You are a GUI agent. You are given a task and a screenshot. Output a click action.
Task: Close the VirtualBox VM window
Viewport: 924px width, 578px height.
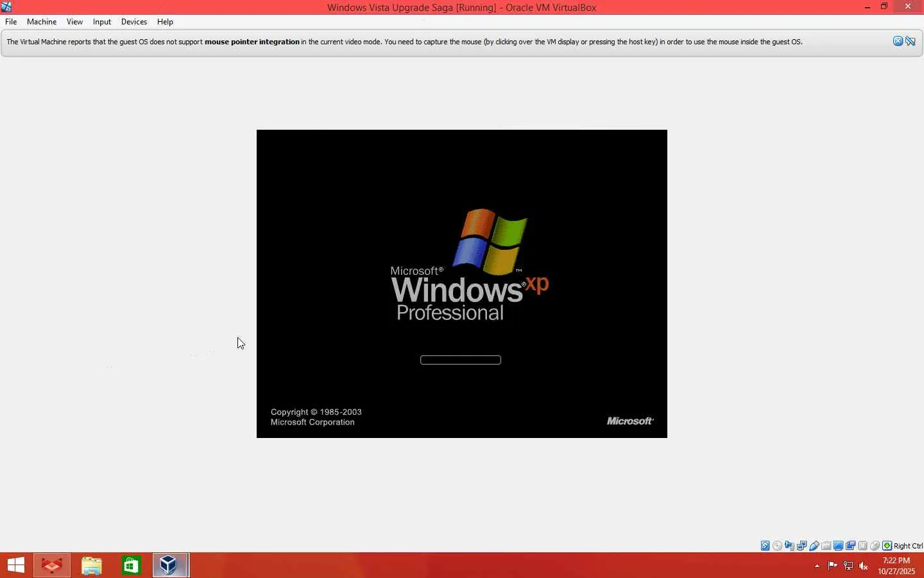908,7
